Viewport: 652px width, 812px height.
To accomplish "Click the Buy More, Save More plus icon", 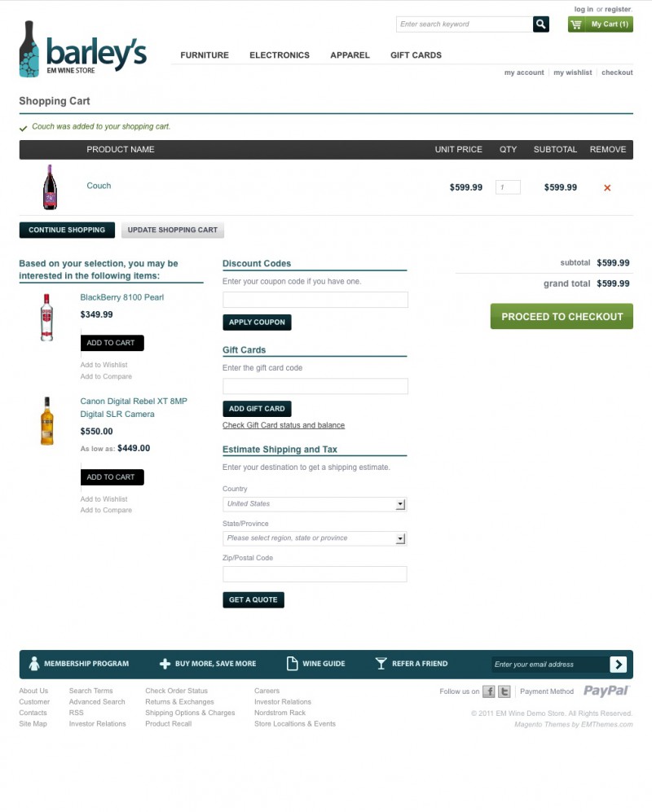I will (165, 664).
